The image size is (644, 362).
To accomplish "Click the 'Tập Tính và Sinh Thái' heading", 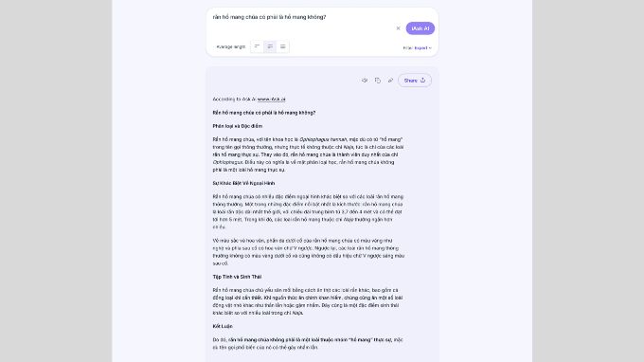I will (237, 277).
